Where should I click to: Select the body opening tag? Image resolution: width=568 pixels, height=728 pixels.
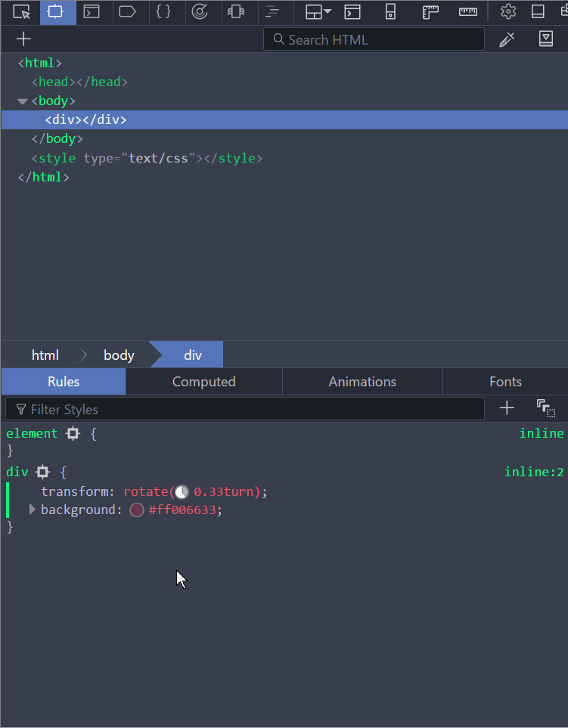pos(54,101)
